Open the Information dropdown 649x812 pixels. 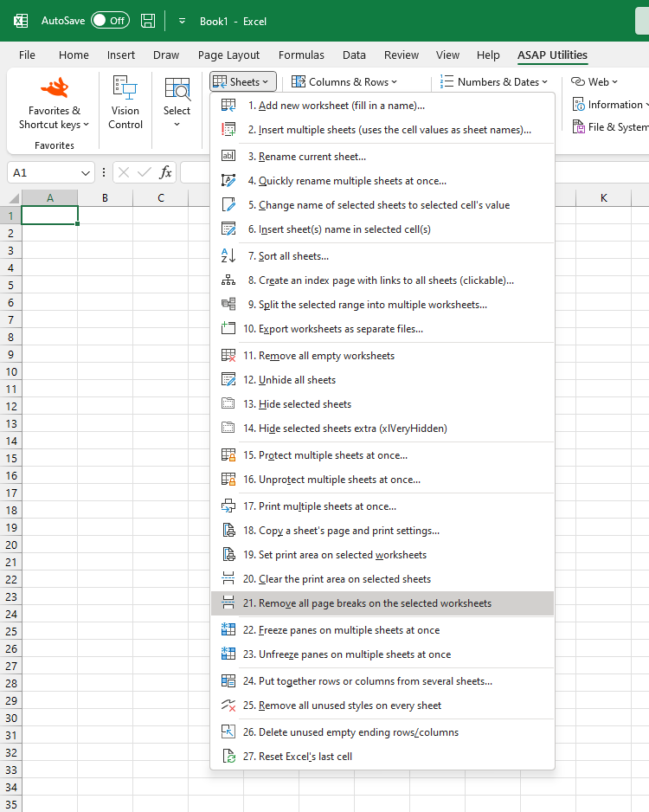(610, 105)
